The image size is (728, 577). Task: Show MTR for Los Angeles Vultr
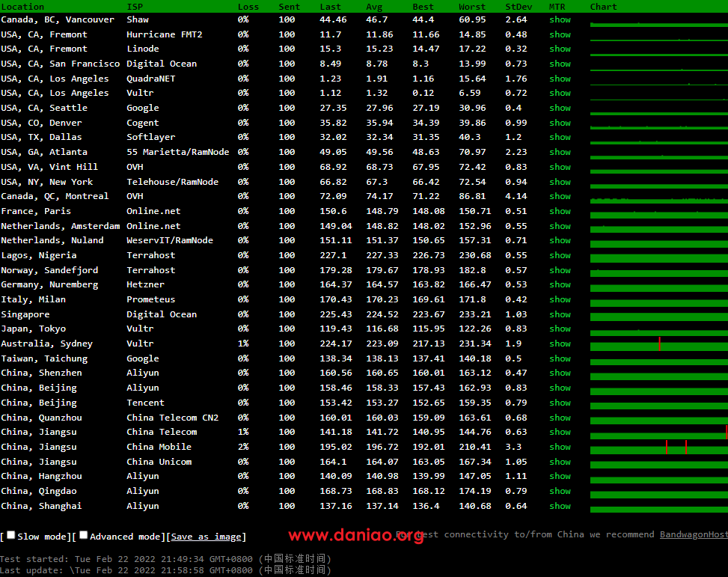560,93
